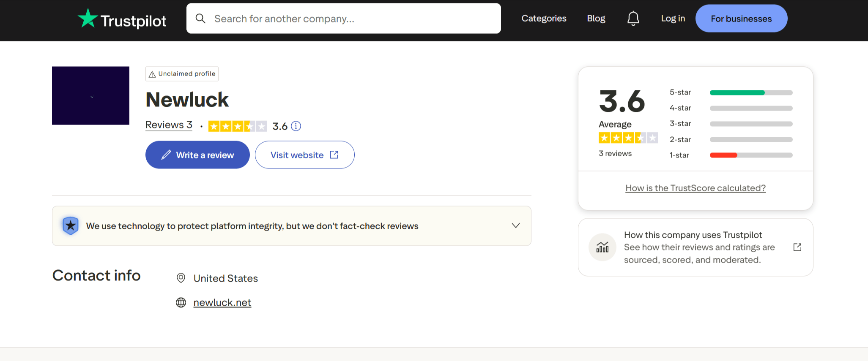Click the shield star integrity icon
Image resolution: width=868 pixels, height=361 pixels.
(x=71, y=226)
